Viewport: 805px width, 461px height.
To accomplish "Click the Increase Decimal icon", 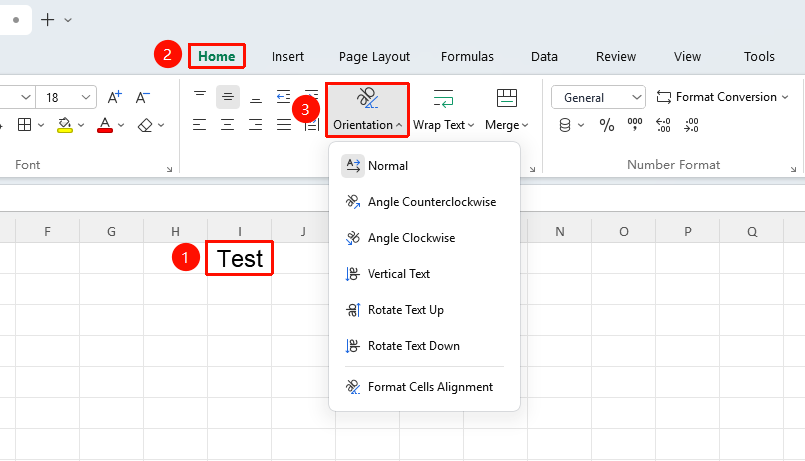I will (663, 125).
